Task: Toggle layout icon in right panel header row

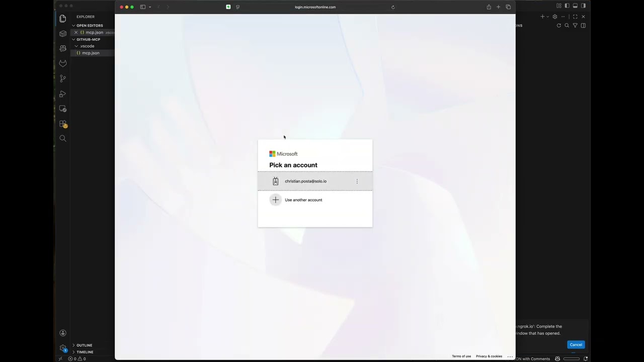Action: coord(583,26)
